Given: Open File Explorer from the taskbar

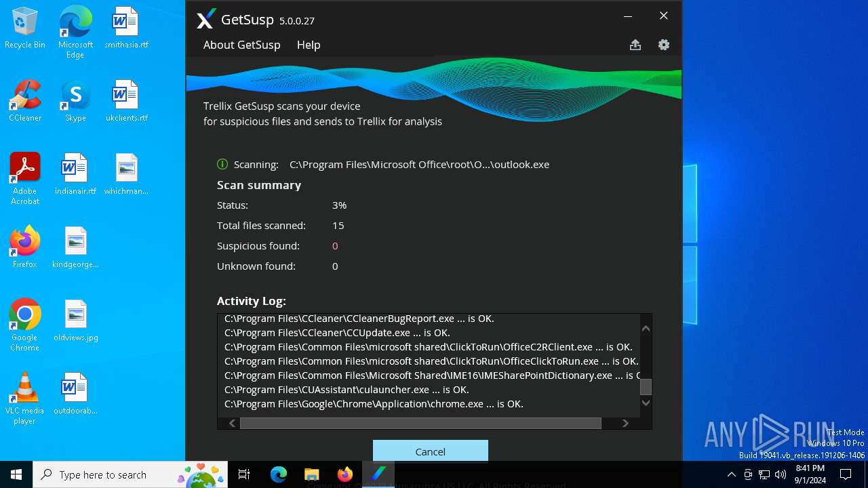Looking at the screenshot, I should point(312,474).
